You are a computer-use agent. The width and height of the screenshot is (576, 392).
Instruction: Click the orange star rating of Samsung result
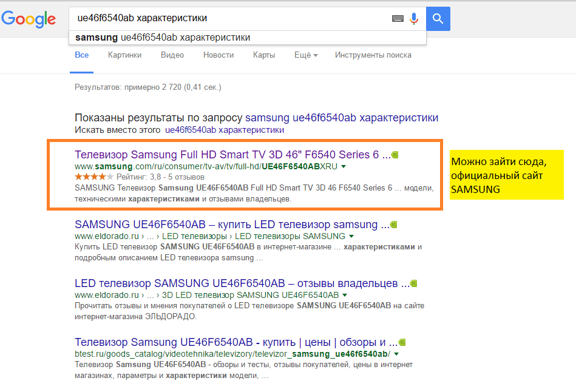(94, 177)
